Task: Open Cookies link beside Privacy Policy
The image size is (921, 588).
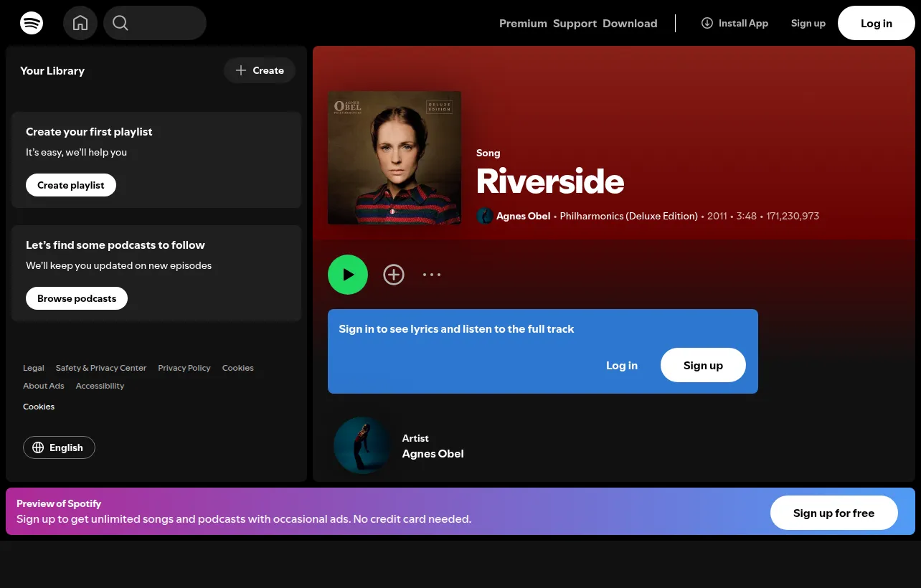Action: [238, 368]
